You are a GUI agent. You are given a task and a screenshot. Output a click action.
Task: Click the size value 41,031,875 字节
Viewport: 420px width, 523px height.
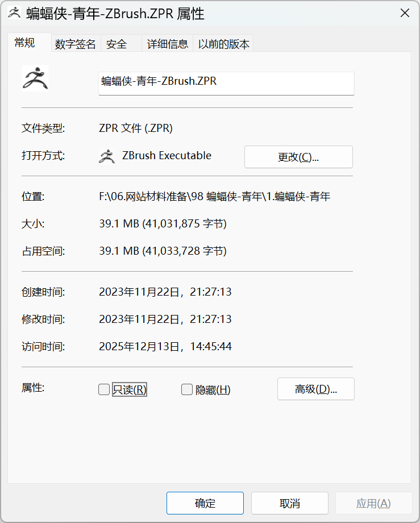(x=163, y=223)
